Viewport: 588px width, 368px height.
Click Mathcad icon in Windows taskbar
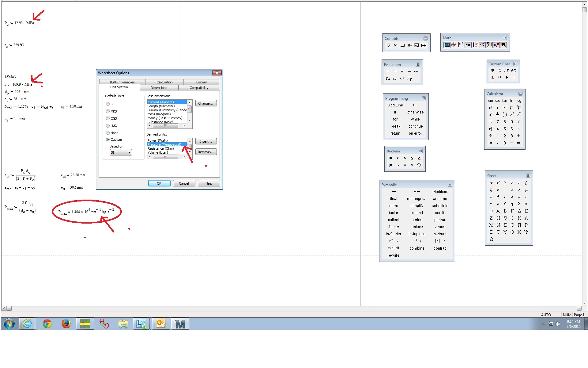coord(180,324)
